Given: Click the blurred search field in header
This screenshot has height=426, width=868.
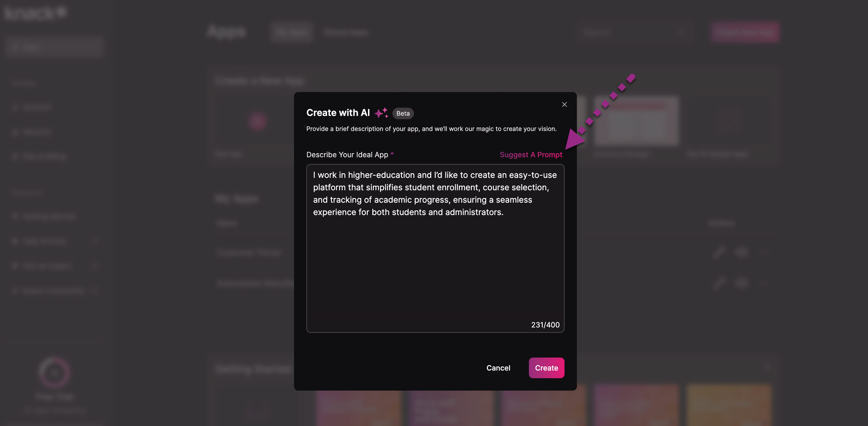Looking at the screenshot, I should 634,32.
